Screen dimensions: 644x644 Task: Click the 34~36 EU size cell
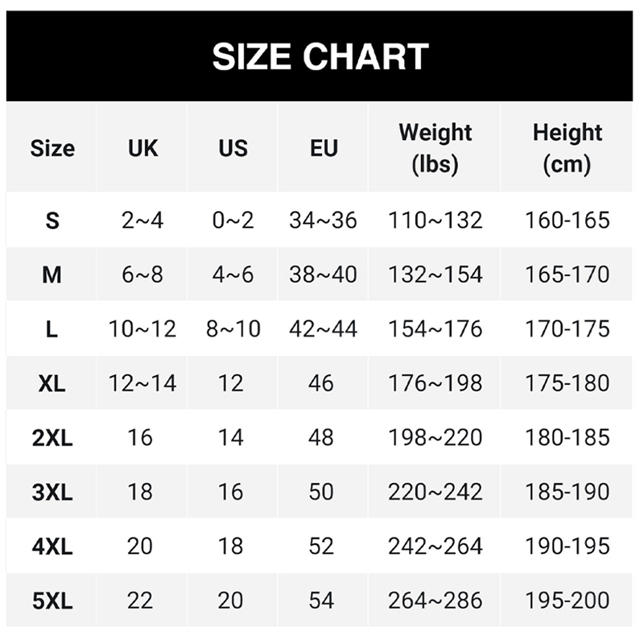click(x=323, y=220)
